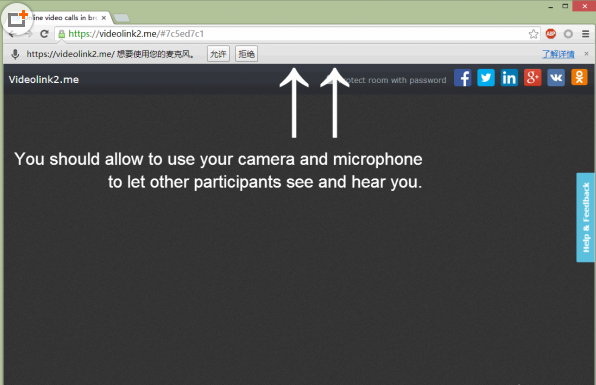The width and height of the screenshot is (596, 385).
Task: Reload the page
Action: (x=44, y=34)
